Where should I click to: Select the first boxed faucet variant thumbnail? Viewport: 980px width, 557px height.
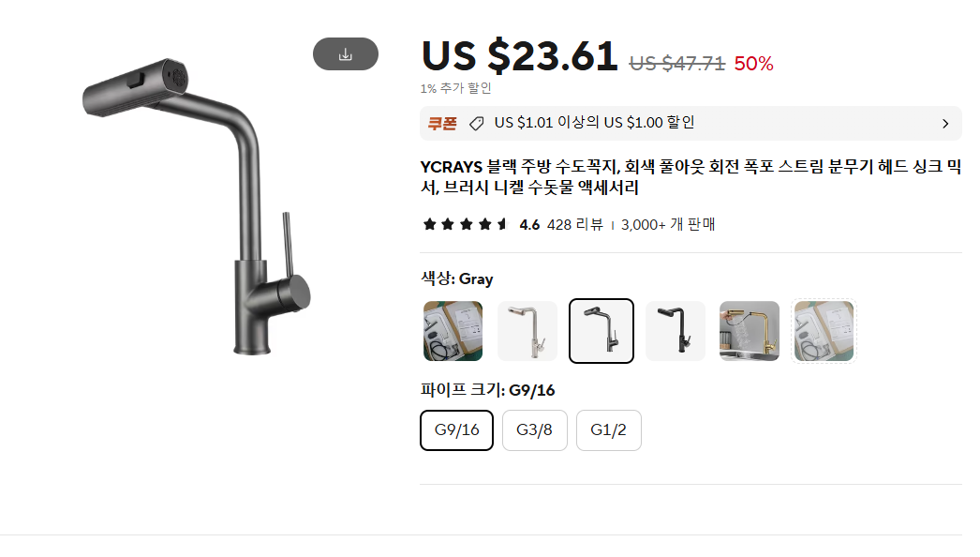453,330
